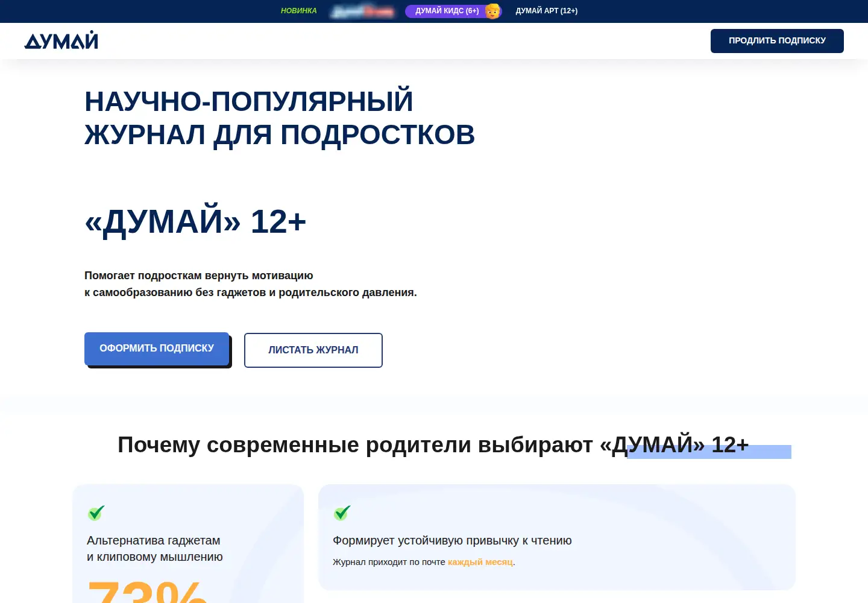Screen dimensions: 868x603
Task: Click the green checkmark above "Формирует устойчивую привычку"
Action: click(x=342, y=513)
